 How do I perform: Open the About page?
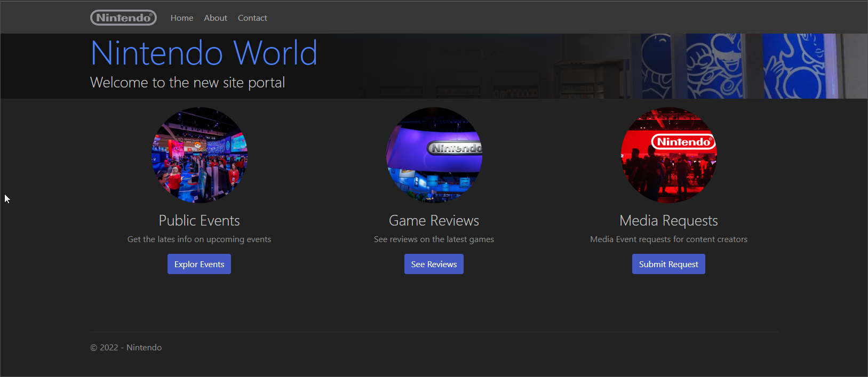click(216, 18)
